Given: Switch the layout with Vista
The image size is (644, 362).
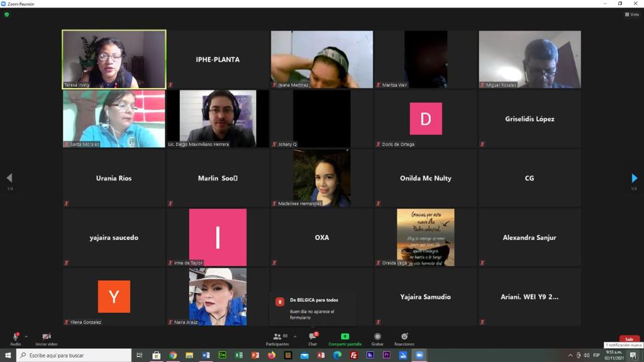Looking at the screenshot, I should (632, 14).
